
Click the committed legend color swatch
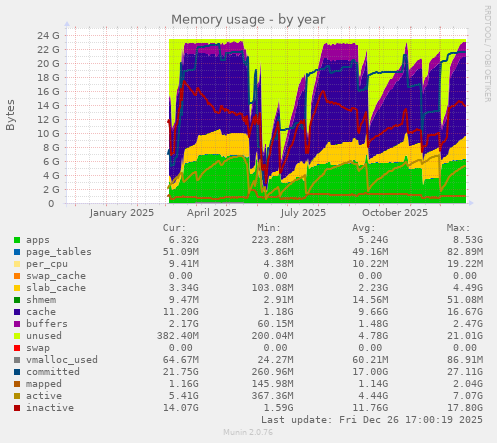(17, 372)
